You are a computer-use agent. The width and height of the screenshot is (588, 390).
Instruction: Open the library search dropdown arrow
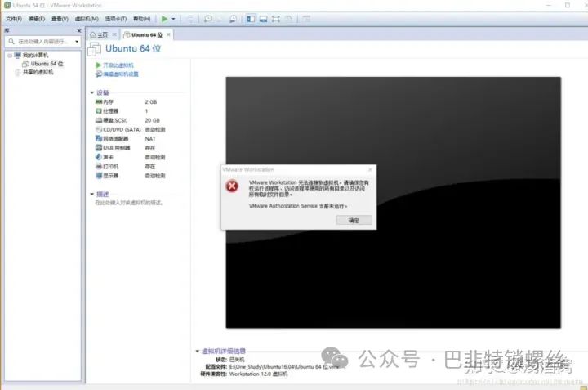click(77, 42)
